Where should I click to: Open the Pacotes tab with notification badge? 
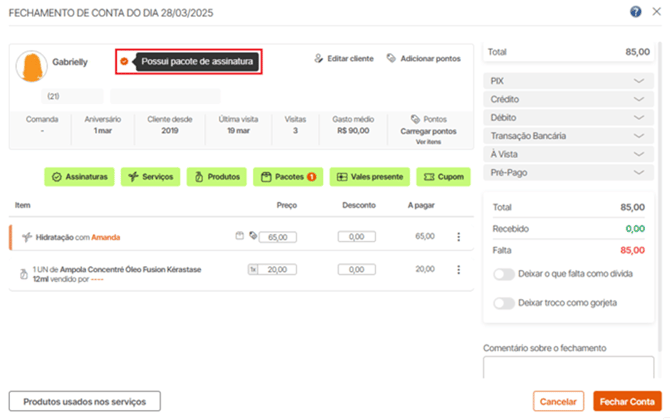287,177
